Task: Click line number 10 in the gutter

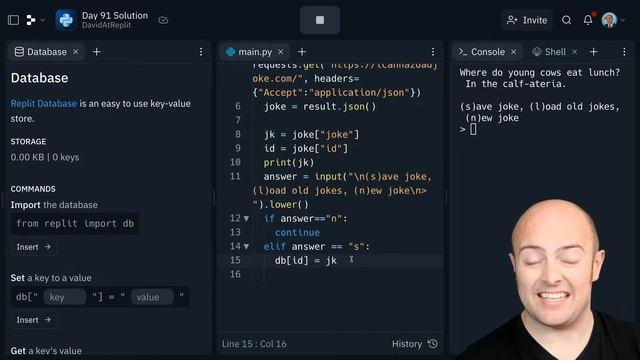Action: (x=235, y=162)
